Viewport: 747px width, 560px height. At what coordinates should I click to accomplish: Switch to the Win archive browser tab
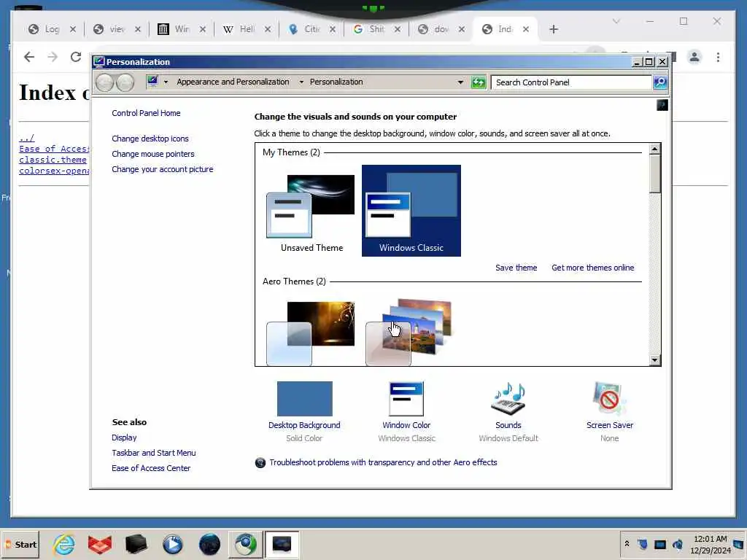click(182, 29)
